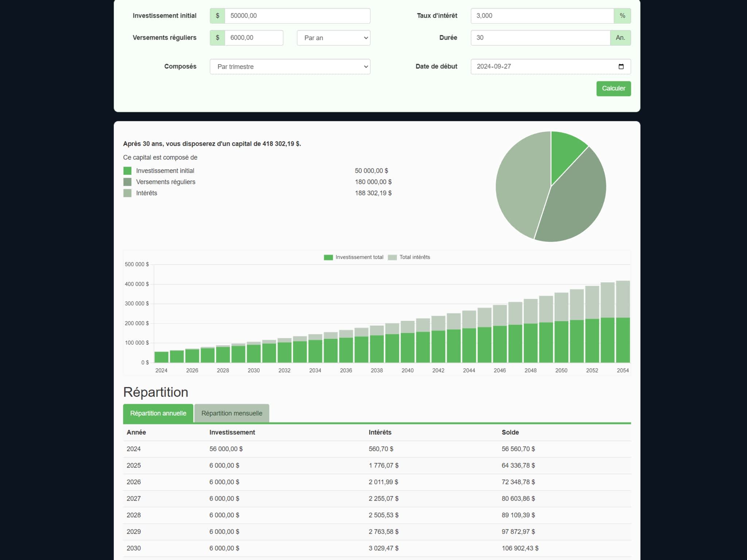Click the percent symbol addon
This screenshot has height=560, width=747.
[x=622, y=16]
